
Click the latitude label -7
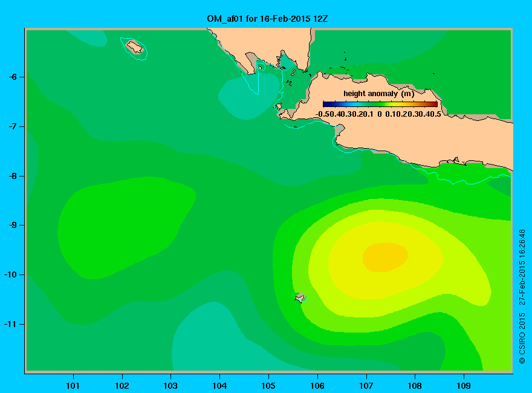click(x=13, y=126)
